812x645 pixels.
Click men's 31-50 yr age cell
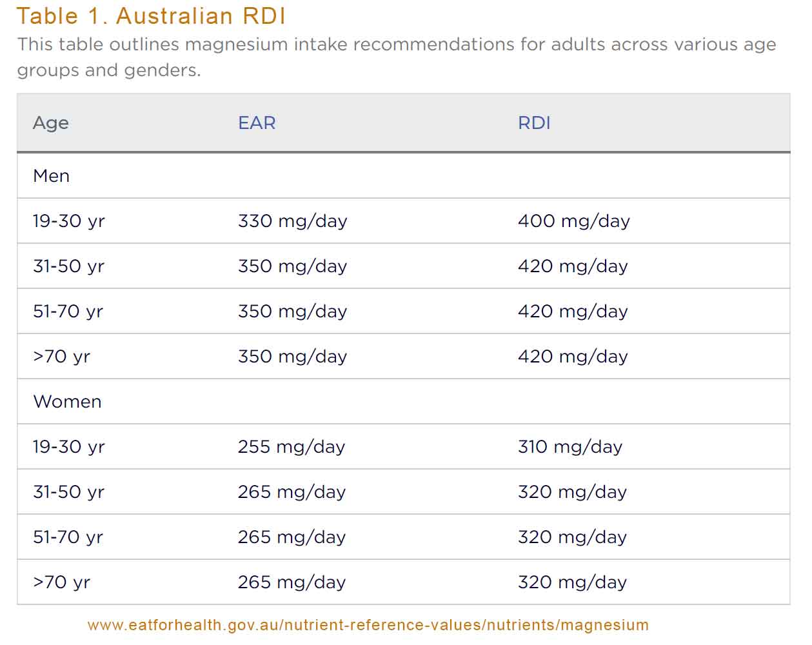pyautogui.click(x=68, y=266)
